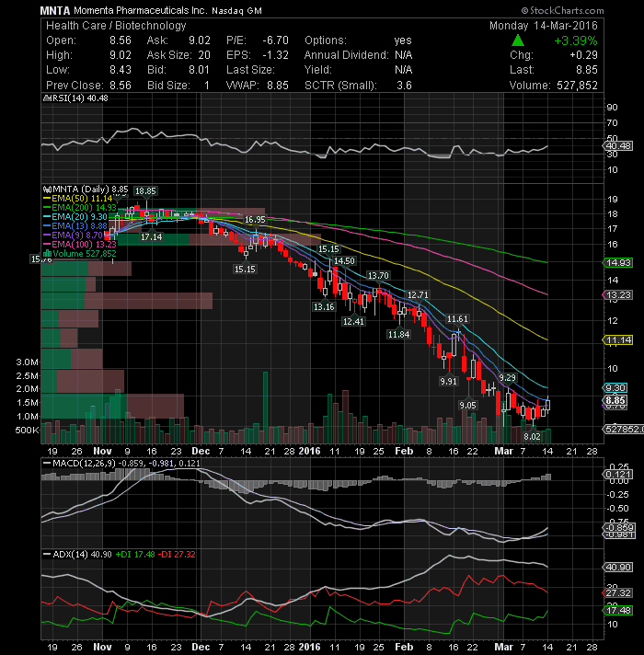Screen dimensions: 644x655
Task: Click the cyan 9.30 axis tag
Action: (615, 388)
